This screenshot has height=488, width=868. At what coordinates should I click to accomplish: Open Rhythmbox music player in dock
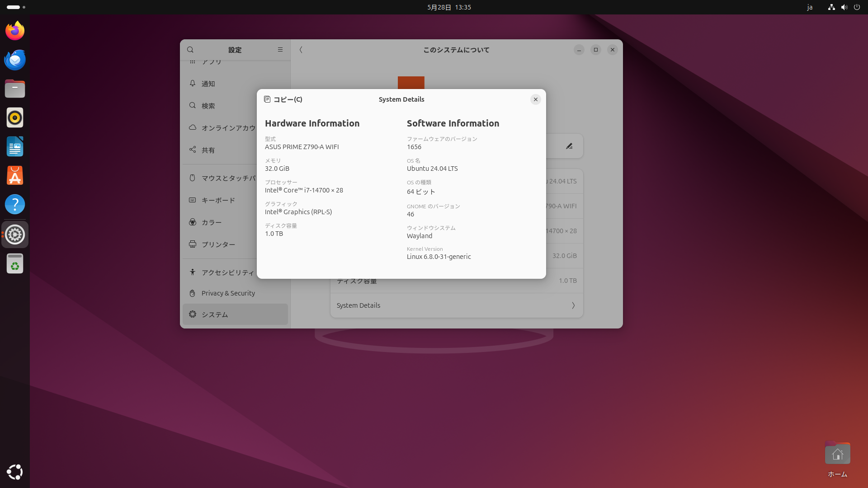point(15,117)
